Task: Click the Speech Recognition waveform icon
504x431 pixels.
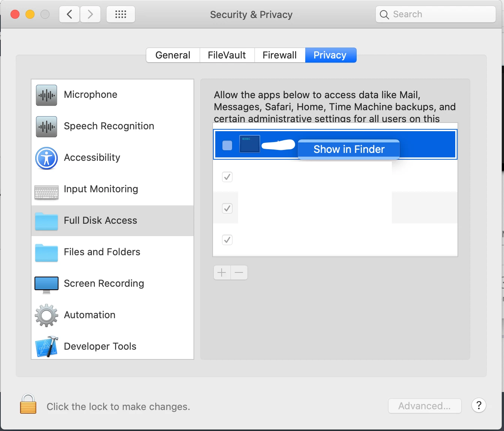Action: pyautogui.click(x=46, y=127)
